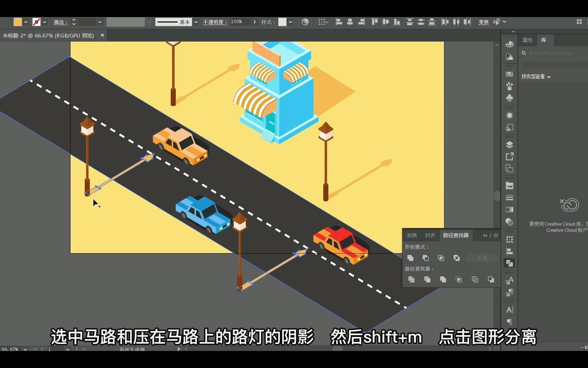Click Exclude in shape modes
The image size is (588, 368).
click(x=457, y=258)
